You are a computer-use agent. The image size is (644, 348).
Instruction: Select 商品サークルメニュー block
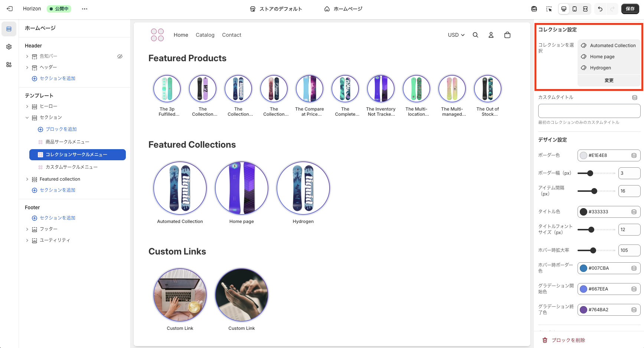tap(67, 142)
